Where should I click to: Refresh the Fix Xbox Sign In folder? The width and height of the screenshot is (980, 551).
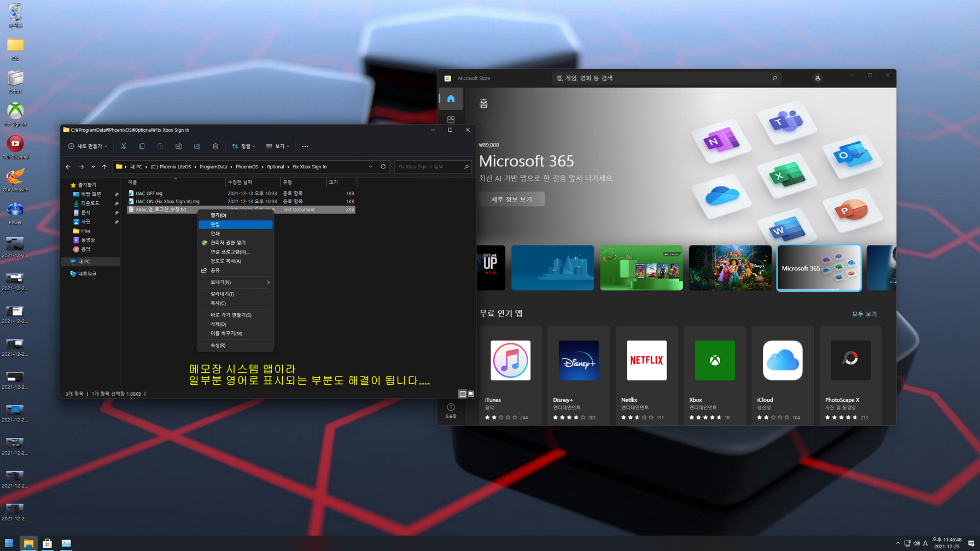(383, 167)
